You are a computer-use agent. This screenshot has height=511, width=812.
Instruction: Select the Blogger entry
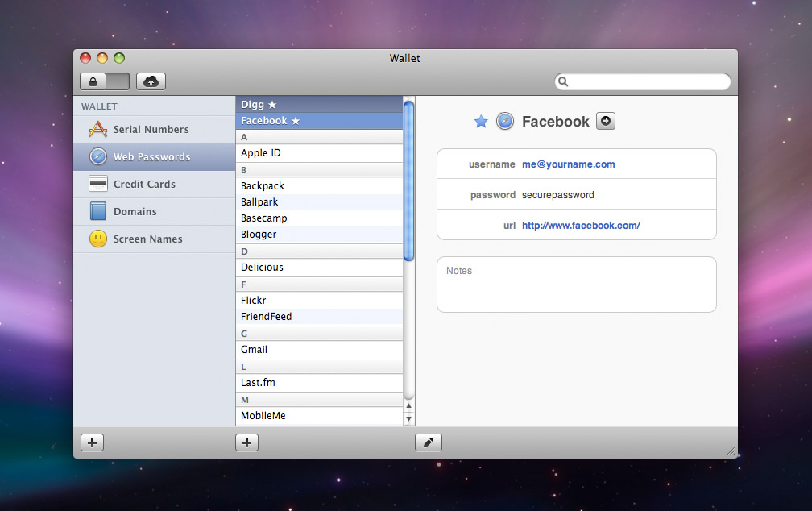point(319,235)
